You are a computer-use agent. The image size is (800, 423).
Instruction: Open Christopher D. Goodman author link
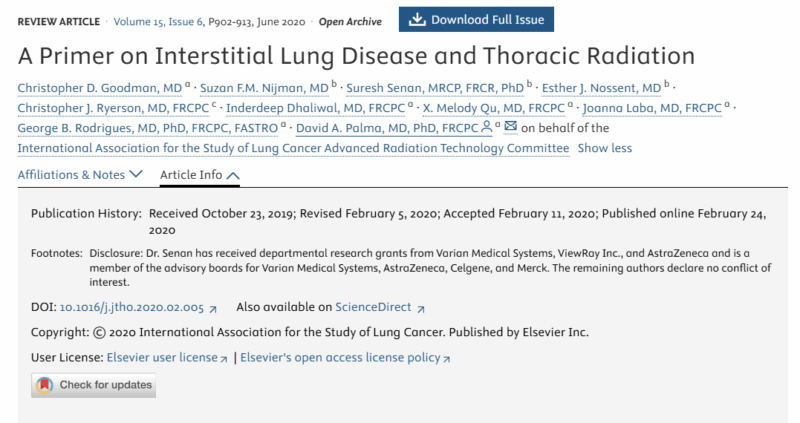click(99, 88)
